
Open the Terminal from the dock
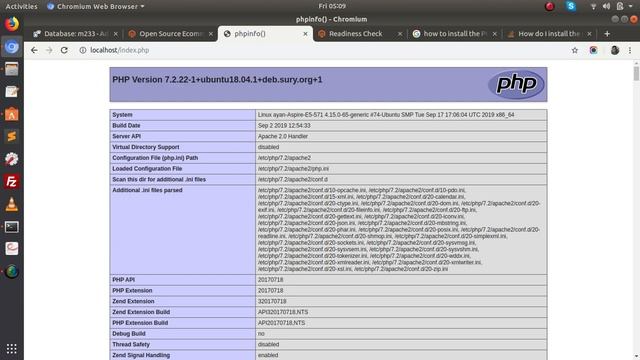point(11,227)
